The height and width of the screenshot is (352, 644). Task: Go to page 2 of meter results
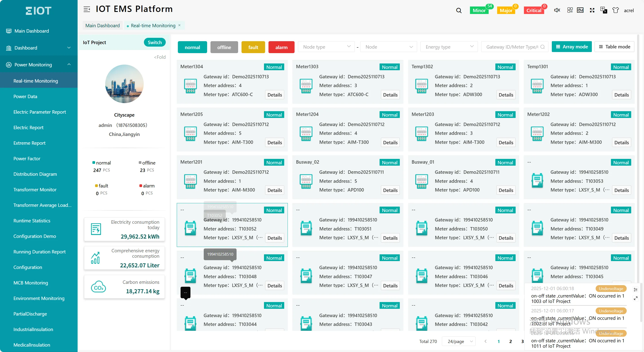pos(510,341)
